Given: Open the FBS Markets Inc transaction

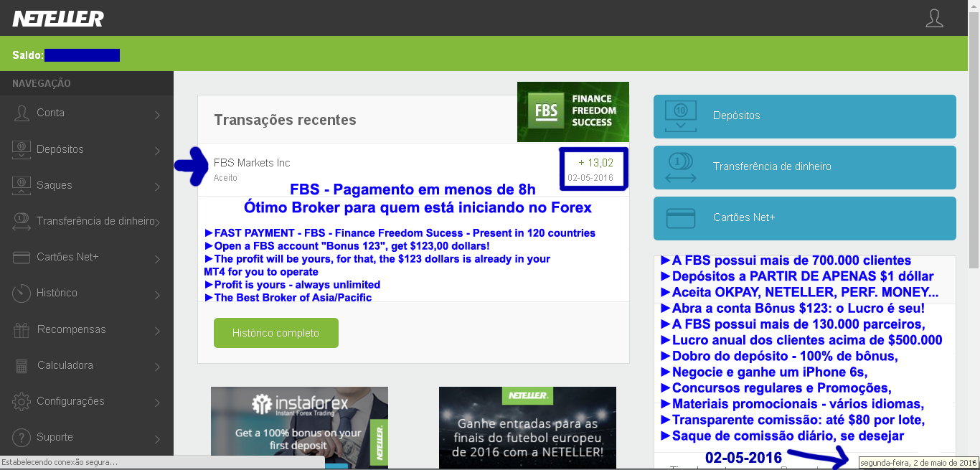Looking at the screenshot, I should tap(252, 163).
